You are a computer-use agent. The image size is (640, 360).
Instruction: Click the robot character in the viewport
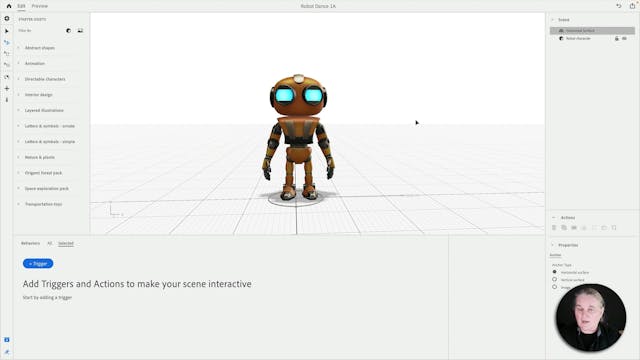tap(298, 137)
